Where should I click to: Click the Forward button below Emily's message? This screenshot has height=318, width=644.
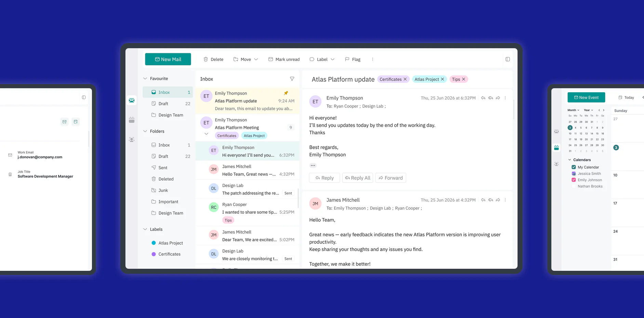(391, 178)
